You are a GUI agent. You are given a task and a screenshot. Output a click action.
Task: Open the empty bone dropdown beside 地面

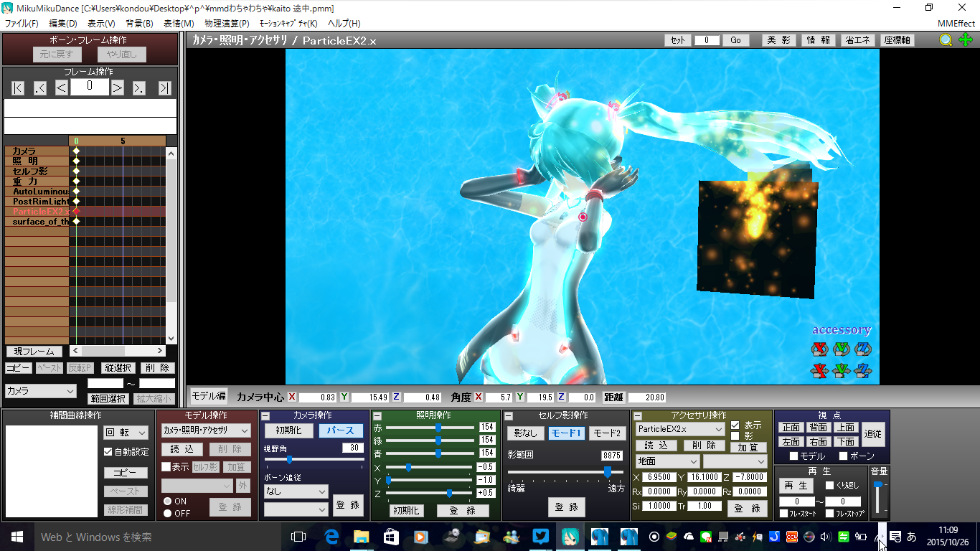click(x=735, y=461)
